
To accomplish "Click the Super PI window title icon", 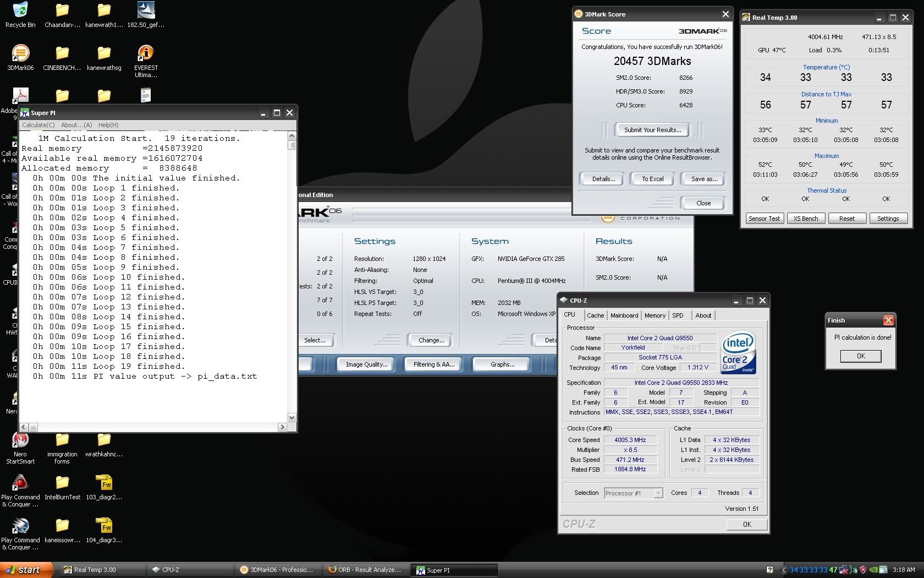I will 25,113.
